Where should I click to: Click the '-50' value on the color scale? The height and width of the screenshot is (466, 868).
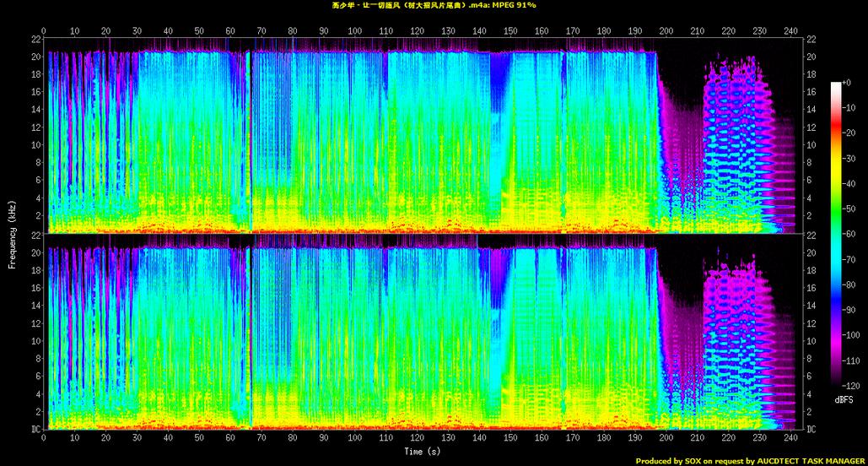(849, 209)
